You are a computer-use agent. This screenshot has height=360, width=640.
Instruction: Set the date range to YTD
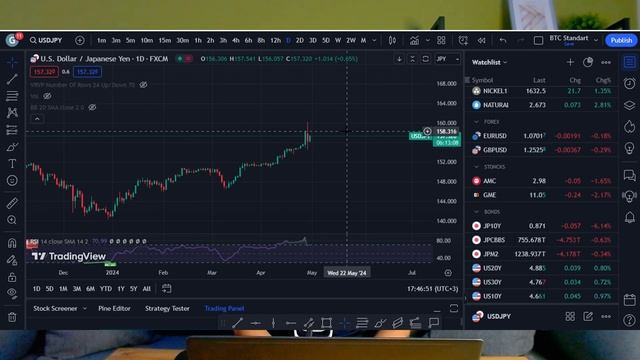coord(106,289)
